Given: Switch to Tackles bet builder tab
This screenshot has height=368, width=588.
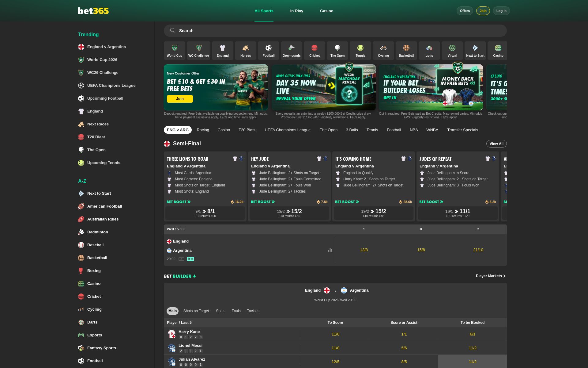Looking at the screenshot, I should click(x=253, y=311).
